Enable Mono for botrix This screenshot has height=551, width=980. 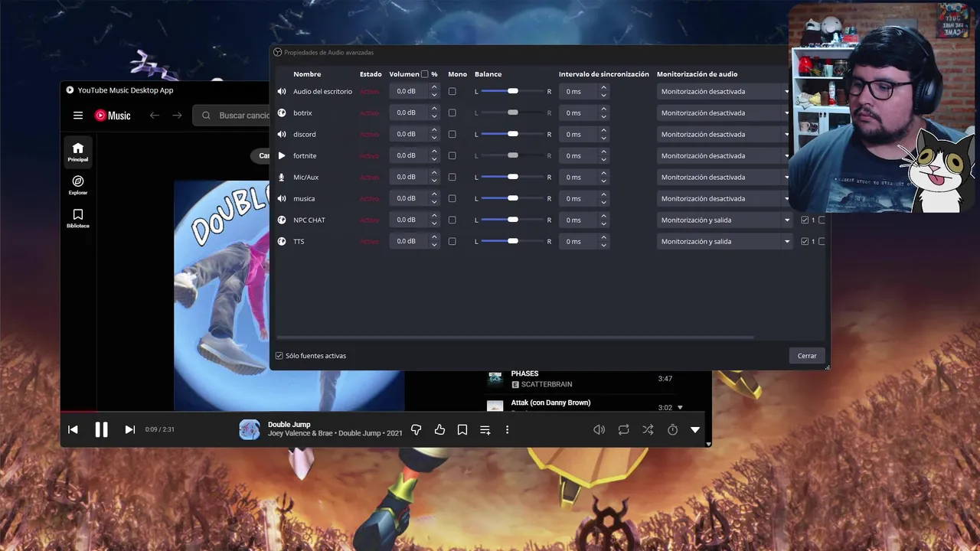click(452, 112)
